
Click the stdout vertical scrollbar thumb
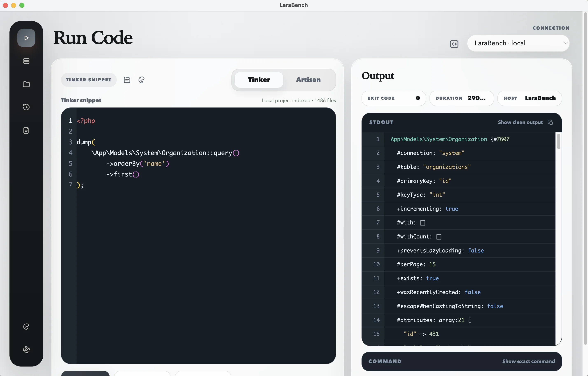pos(558,141)
